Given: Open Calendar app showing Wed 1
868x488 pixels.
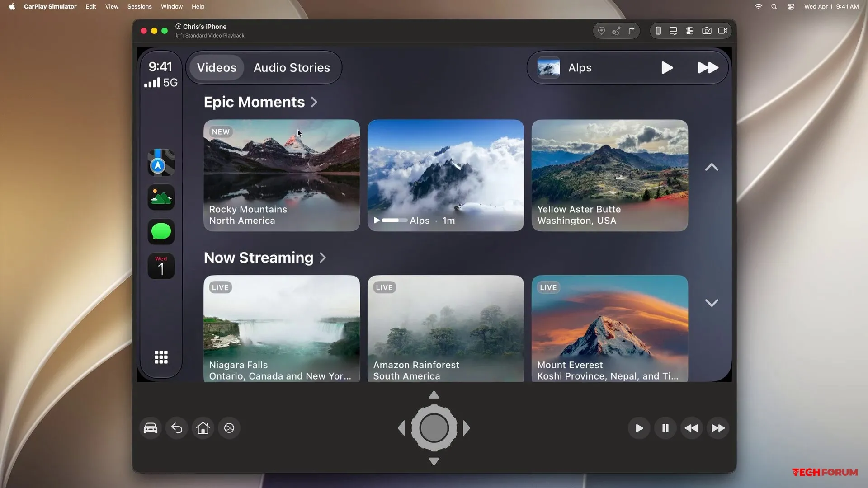Looking at the screenshot, I should (161, 266).
